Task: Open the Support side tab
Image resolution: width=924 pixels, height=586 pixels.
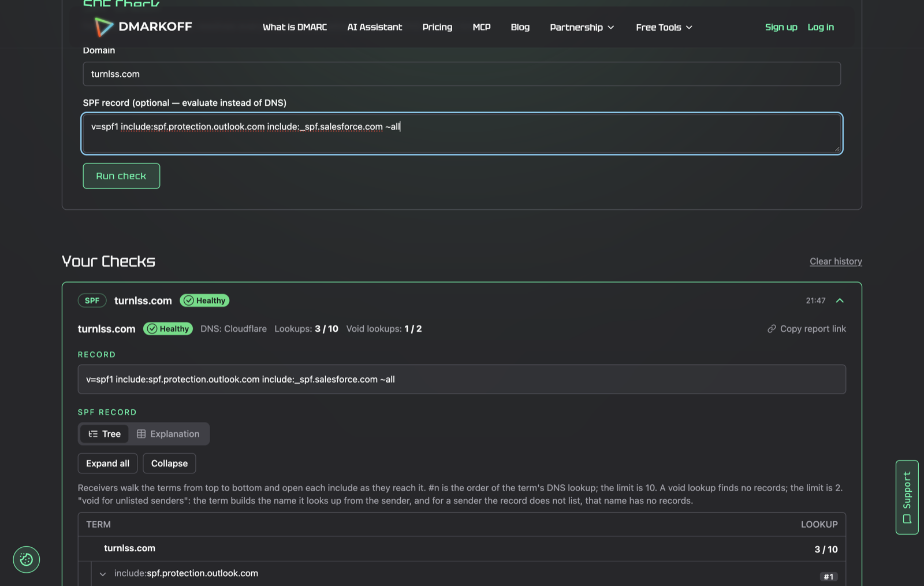Action: (x=907, y=497)
